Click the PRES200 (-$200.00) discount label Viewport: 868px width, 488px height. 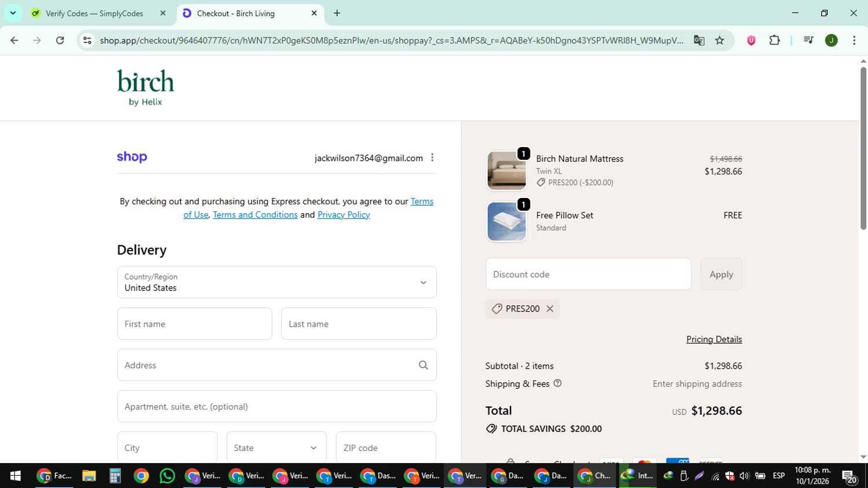click(580, 182)
